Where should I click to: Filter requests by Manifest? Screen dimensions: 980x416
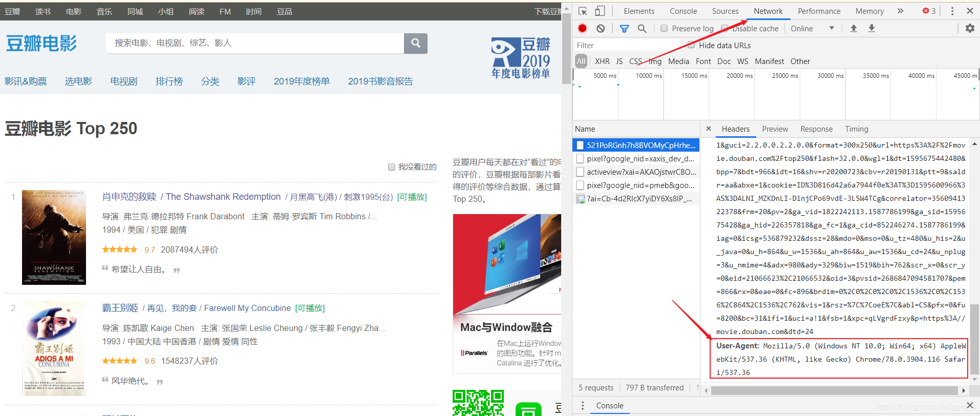pos(769,61)
